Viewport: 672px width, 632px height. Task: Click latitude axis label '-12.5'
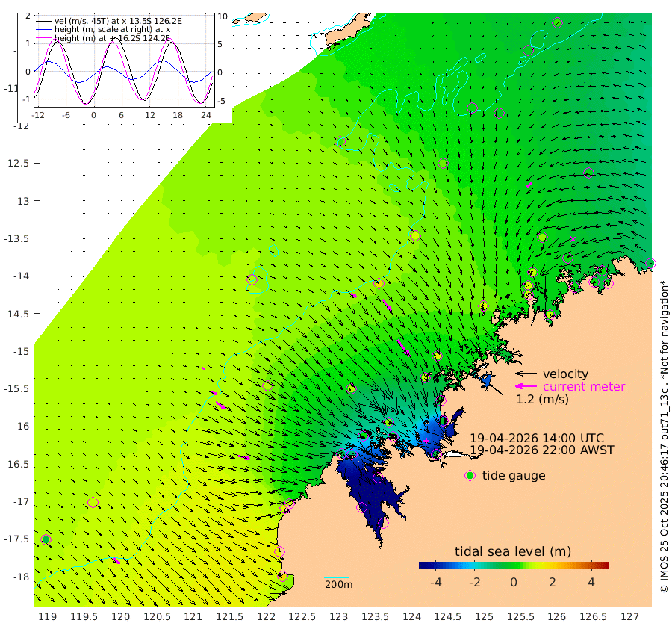tap(16, 164)
